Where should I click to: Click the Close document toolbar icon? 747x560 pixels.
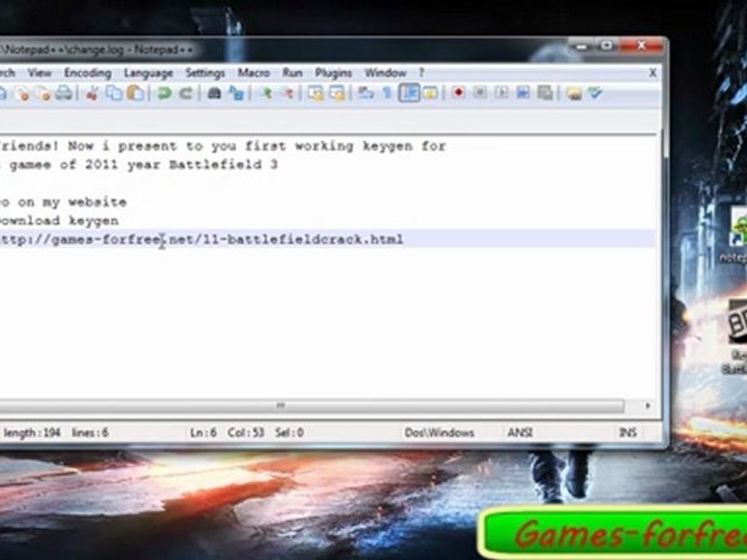(22, 93)
